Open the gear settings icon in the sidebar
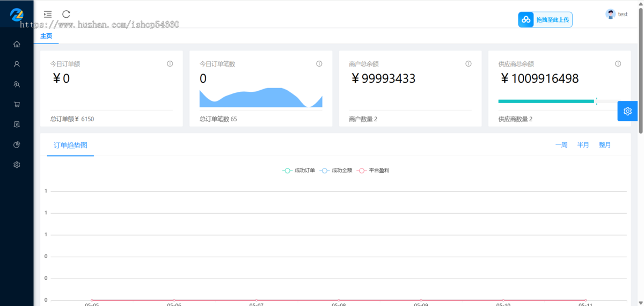 point(17,165)
